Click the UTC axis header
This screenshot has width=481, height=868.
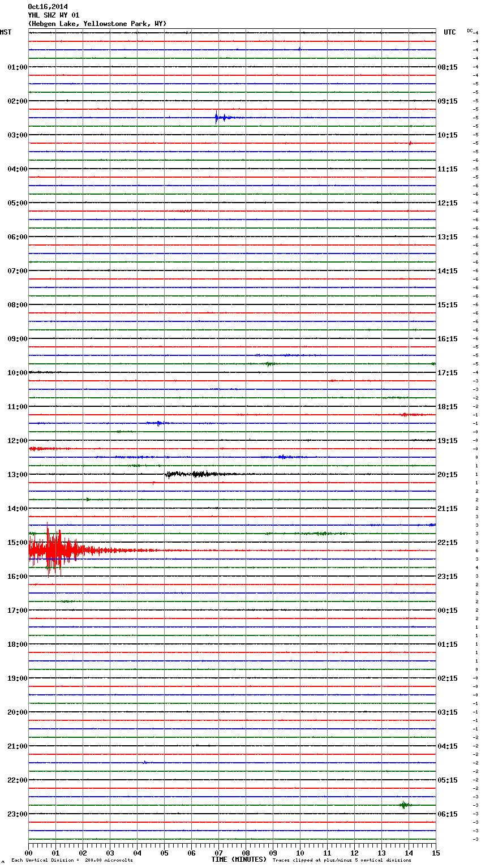[450, 32]
